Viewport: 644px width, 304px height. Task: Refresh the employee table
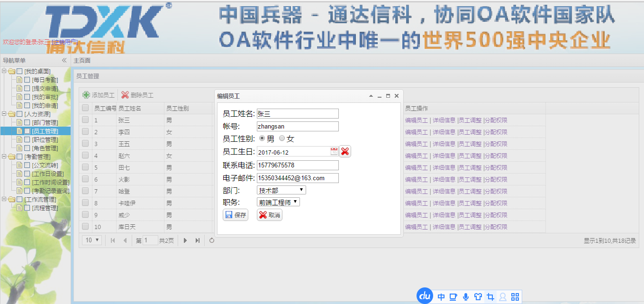[212, 240]
